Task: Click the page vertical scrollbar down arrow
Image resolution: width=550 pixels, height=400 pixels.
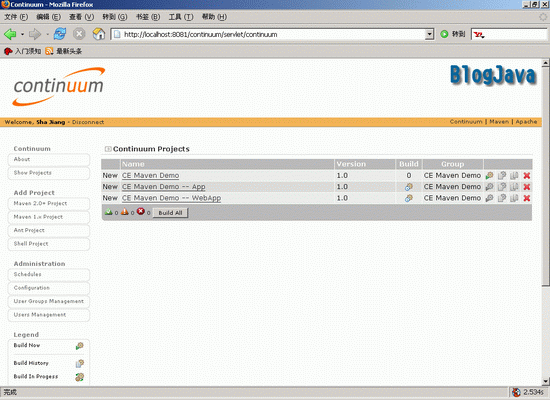Action: [545, 382]
